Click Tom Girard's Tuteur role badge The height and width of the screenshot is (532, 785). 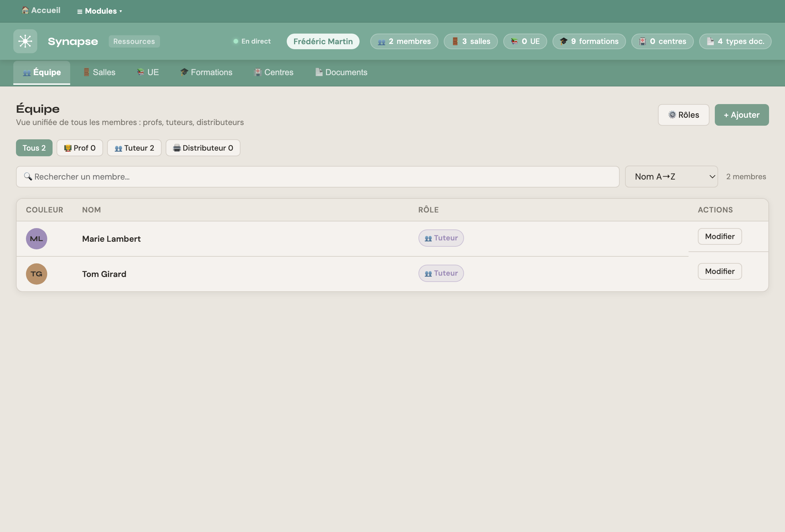[x=441, y=273]
